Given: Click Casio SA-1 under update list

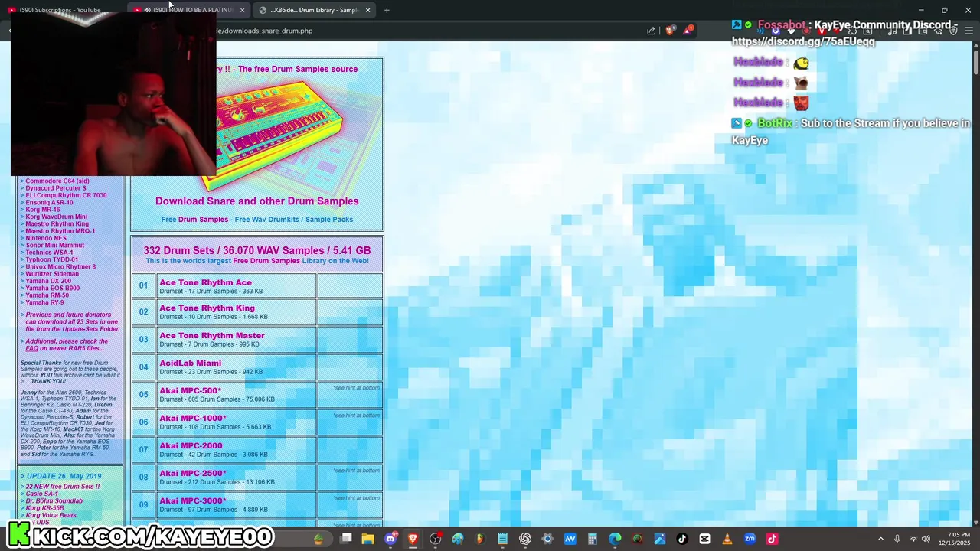Looking at the screenshot, I should pos(41,494).
